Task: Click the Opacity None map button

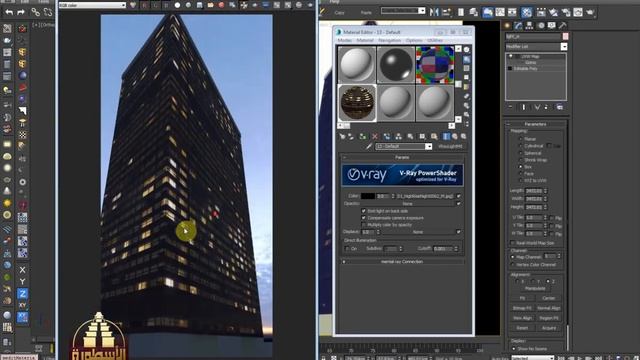Action: point(407,203)
